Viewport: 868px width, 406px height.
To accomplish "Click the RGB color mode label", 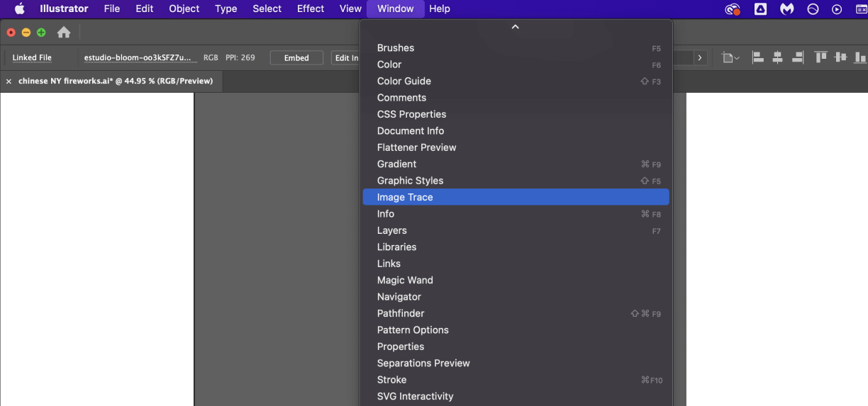I will 211,57.
